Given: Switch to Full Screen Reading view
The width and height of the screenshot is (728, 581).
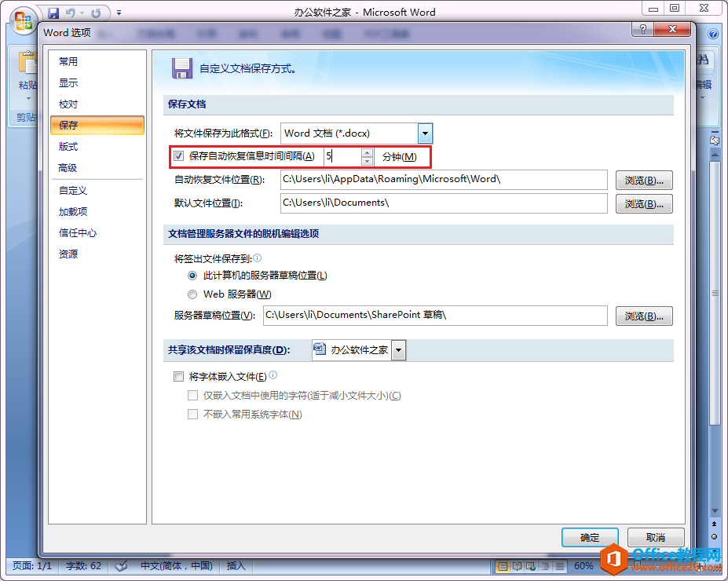Looking at the screenshot, I should click(x=518, y=566).
